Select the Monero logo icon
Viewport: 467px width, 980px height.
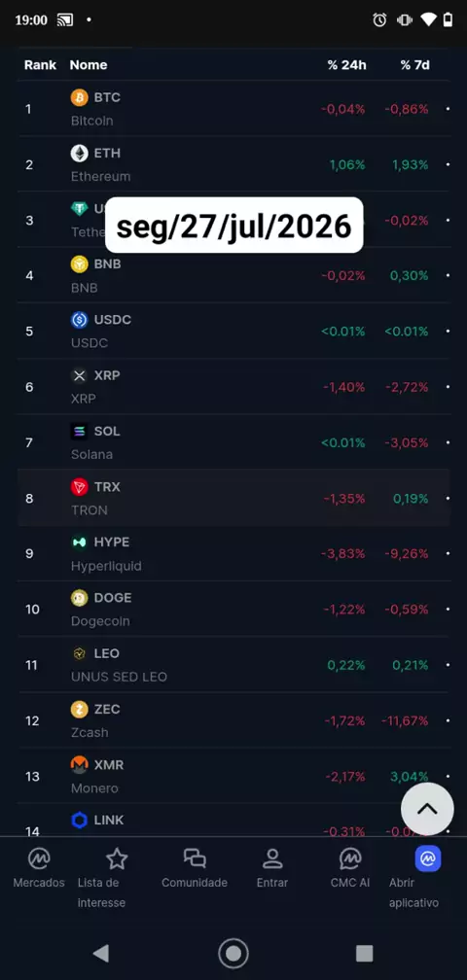(x=80, y=765)
